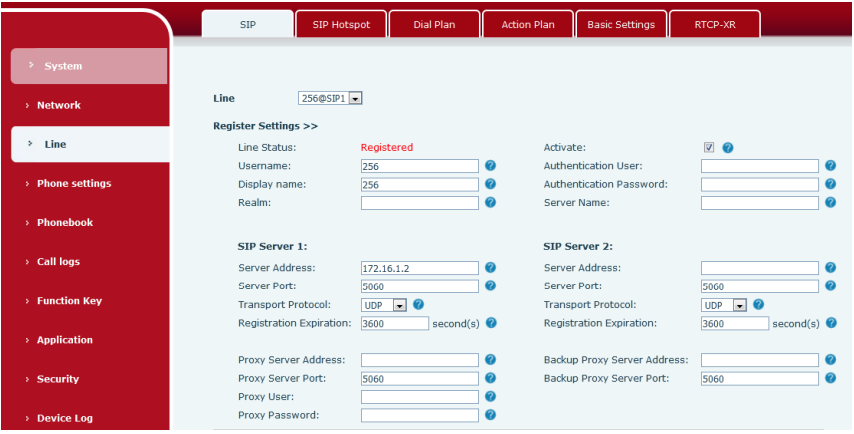The width and height of the screenshot is (854, 434).
Task: Click help icon next to Authentication Password
Action: click(x=830, y=185)
